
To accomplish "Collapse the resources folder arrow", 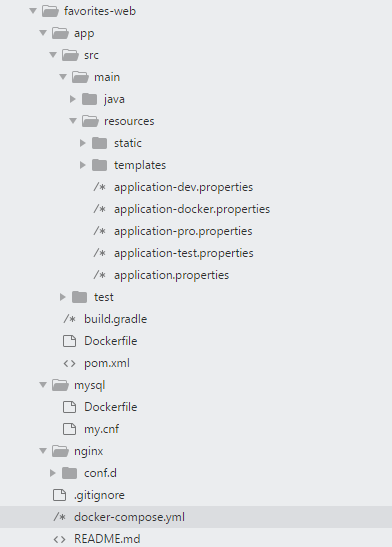I will [73, 121].
